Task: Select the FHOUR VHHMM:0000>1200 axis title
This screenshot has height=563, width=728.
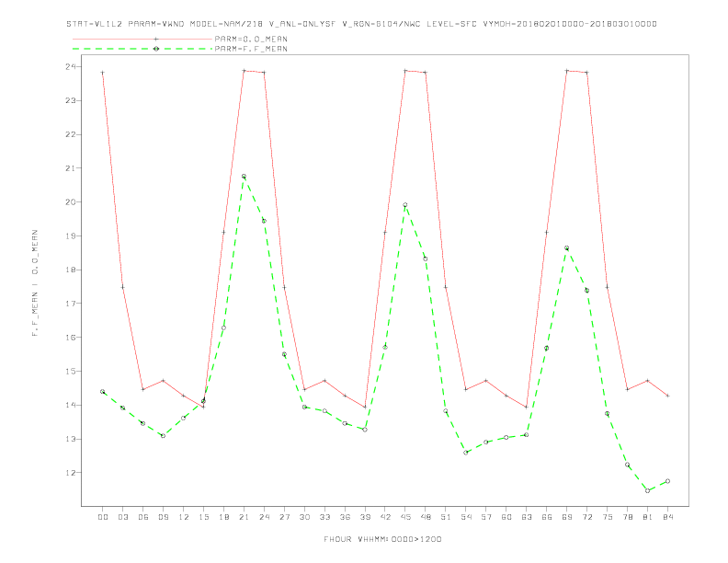Action: click(382, 539)
